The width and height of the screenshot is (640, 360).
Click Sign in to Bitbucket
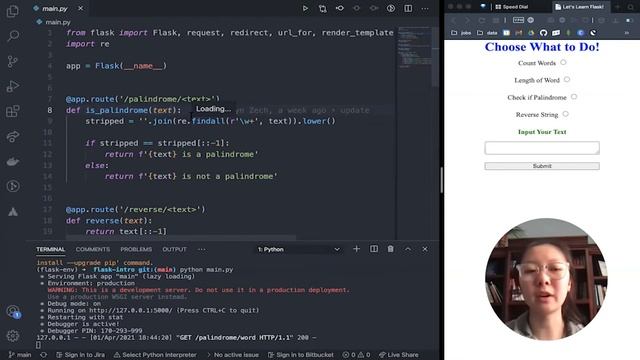tap(300, 355)
